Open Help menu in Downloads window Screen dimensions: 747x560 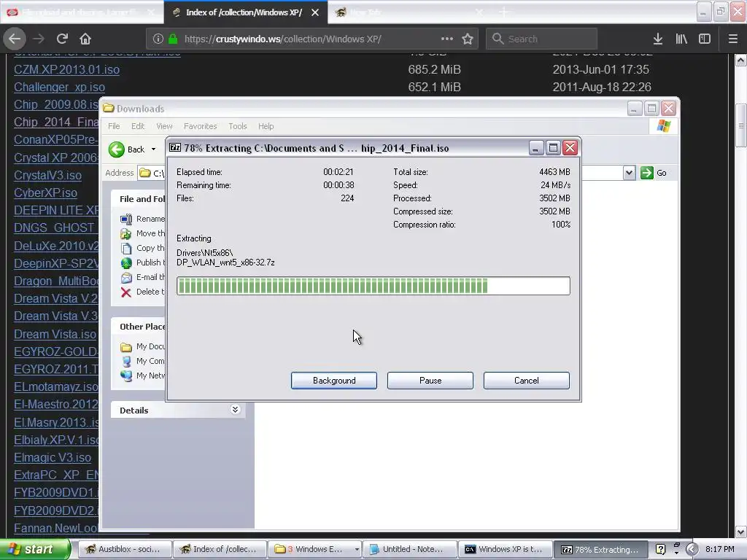pyautogui.click(x=266, y=126)
